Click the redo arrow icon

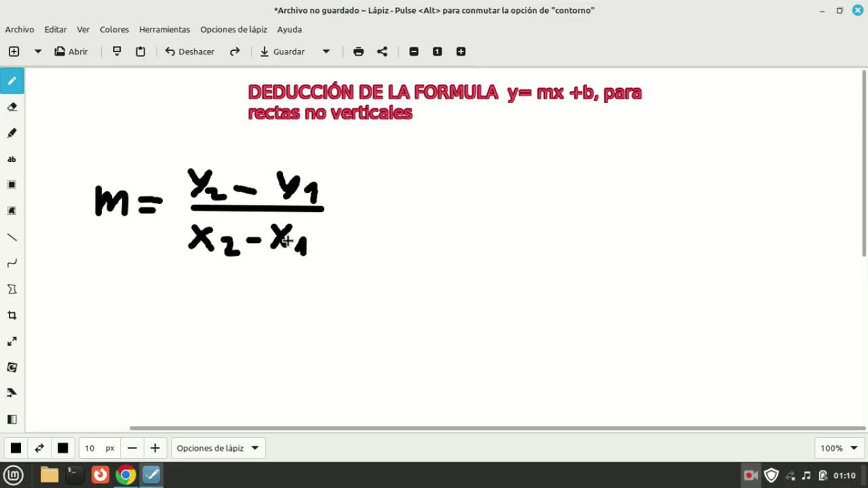point(235,52)
